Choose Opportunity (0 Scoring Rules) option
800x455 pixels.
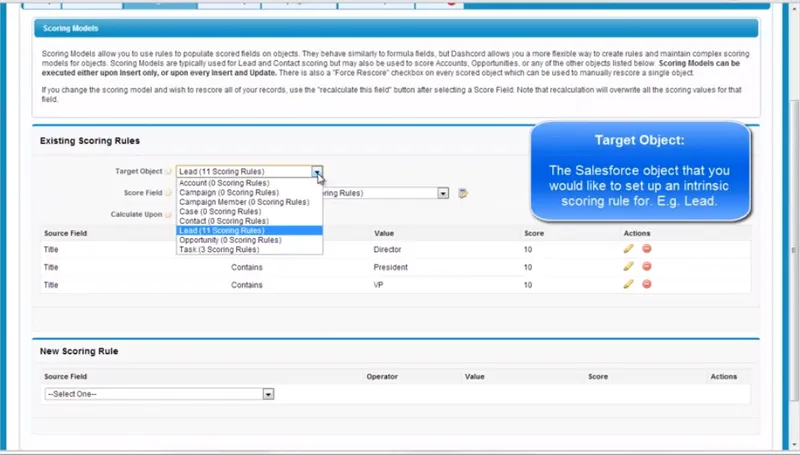click(230, 240)
